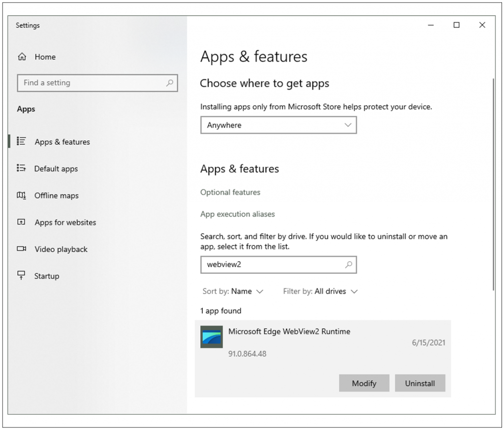Click the Home house icon
Viewport: 504px width, 430px height.
pos(22,57)
